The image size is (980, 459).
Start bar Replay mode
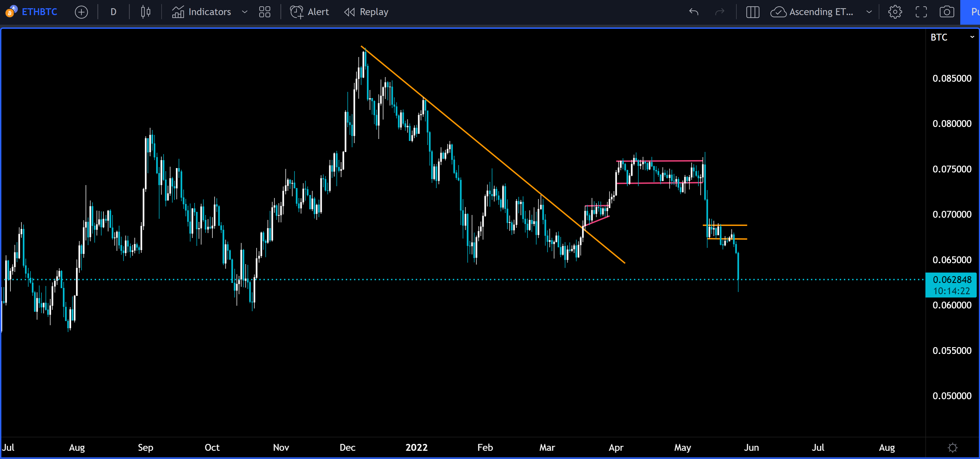pyautogui.click(x=366, y=12)
